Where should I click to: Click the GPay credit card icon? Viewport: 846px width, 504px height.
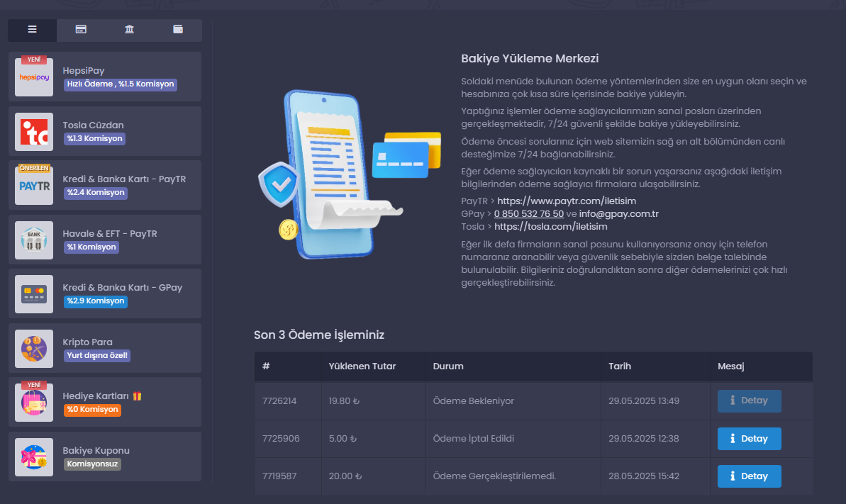tap(34, 294)
